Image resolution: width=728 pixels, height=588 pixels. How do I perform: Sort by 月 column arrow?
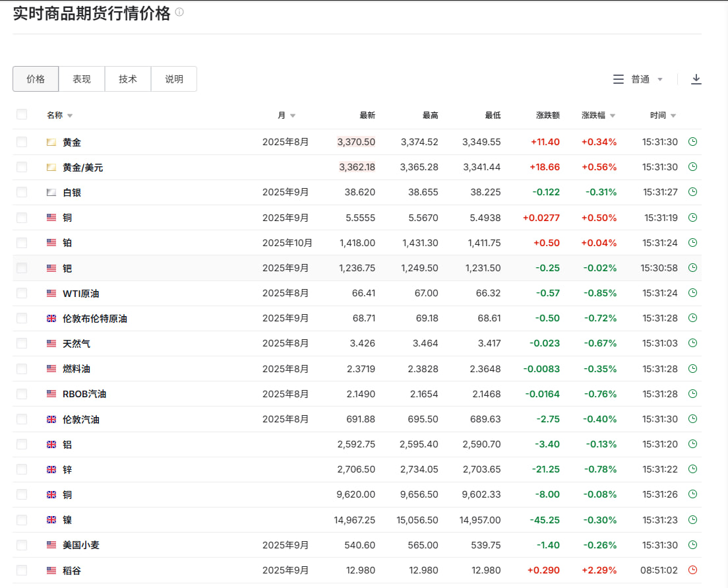point(293,115)
